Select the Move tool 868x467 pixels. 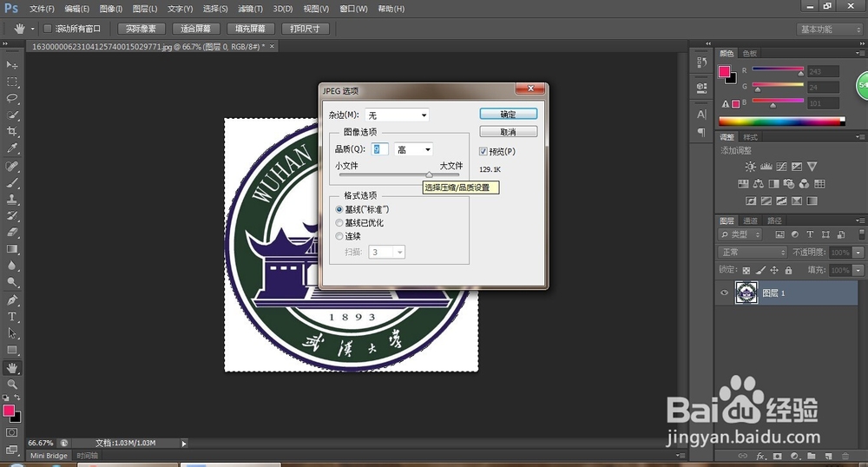(11, 65)
